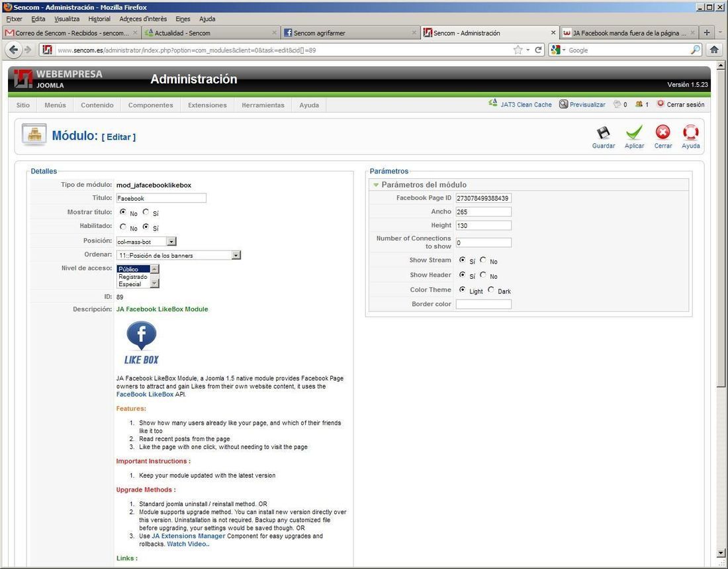Open FaceBook LikeBox link
The height and width of the screenshot is (569, 728).
tap(145, 394)
